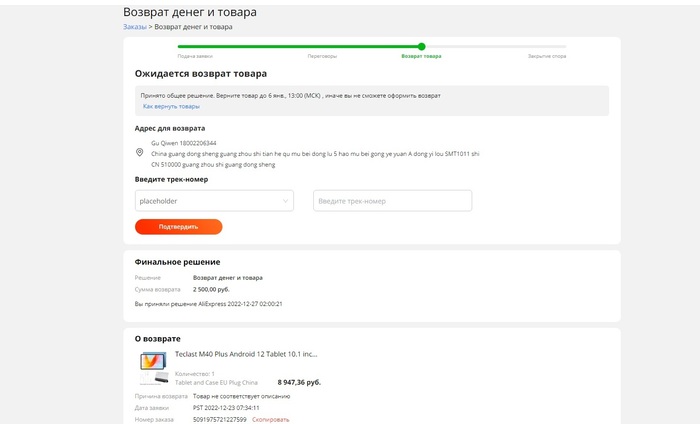700x424 pixels.
Task: Click the item price 8 947,36 руб.
Action: tap(299, 382)
